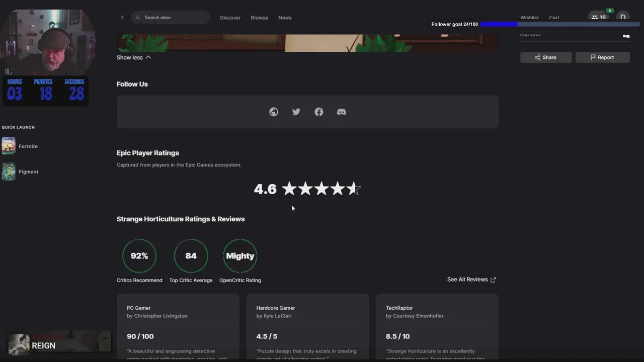Viewport: 644px width, 362px height.
Task: Click 'Strange Horticulture Ratings & Reviews' heading
Action: pos(181,219)
